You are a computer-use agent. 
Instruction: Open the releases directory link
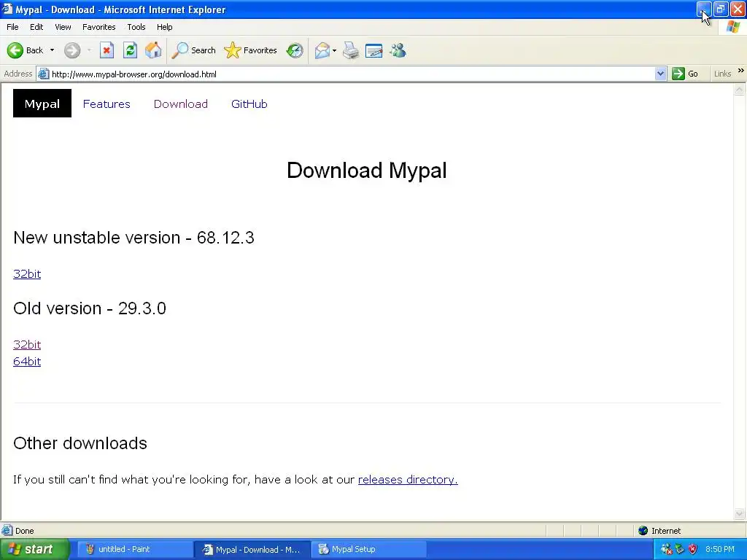pyautogui.click(x=408, y=480)
